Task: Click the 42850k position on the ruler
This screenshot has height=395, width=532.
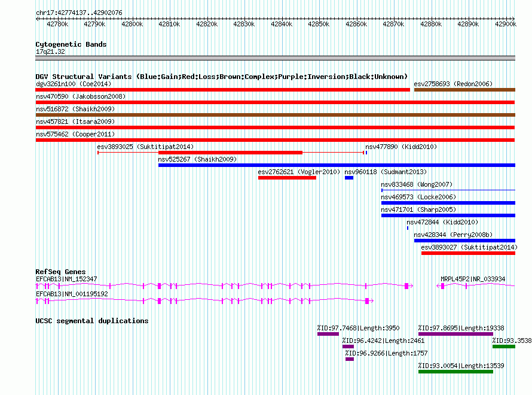Action: [x=319, y=24]
